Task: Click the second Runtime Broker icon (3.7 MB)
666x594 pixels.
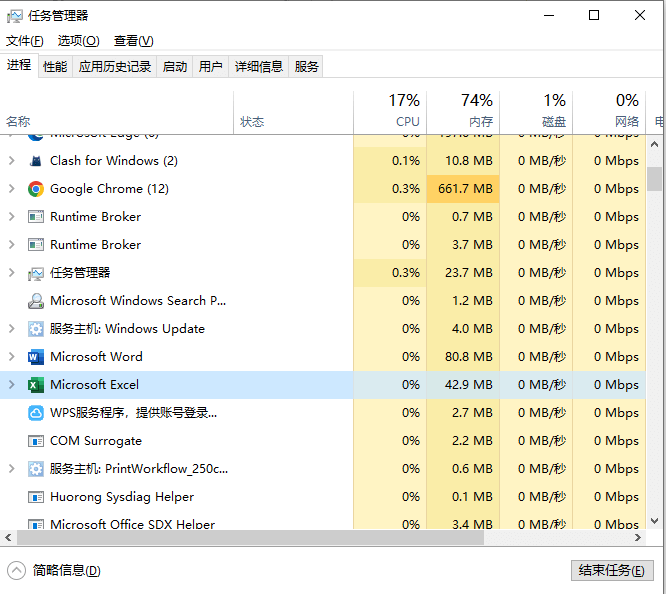Action: pos(36,245)
